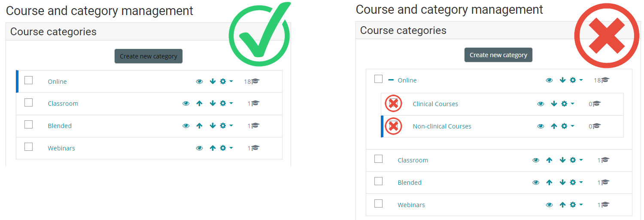This screenshot has height=220, width=644.
Task: Move Non-clinical Courses category up
Action: click(554, 126)
